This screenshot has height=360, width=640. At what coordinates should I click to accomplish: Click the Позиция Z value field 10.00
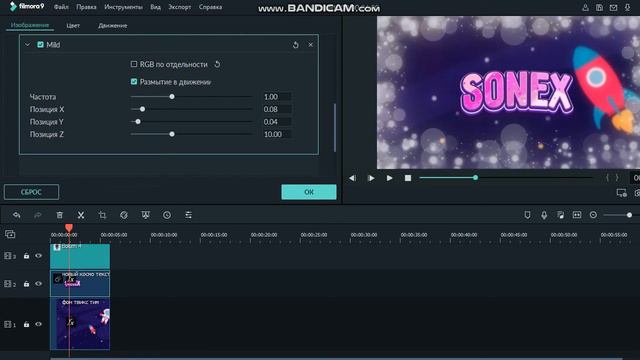(x=277, y=134)
